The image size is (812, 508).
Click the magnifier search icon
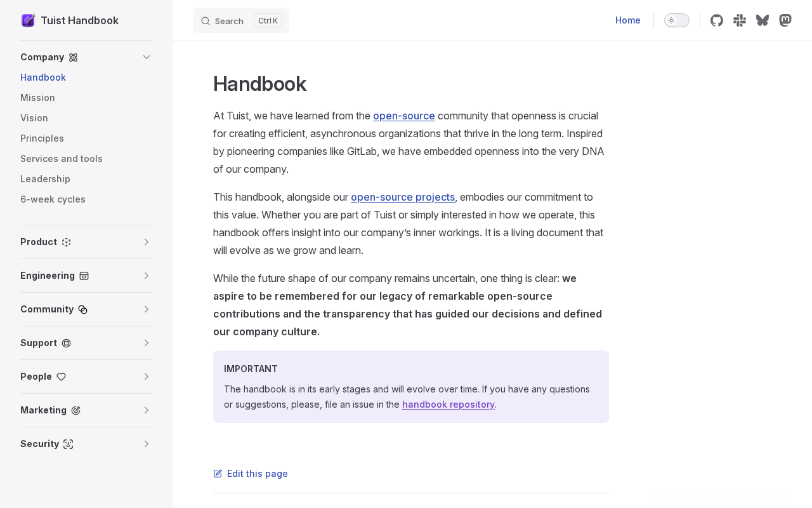point(206,21)
